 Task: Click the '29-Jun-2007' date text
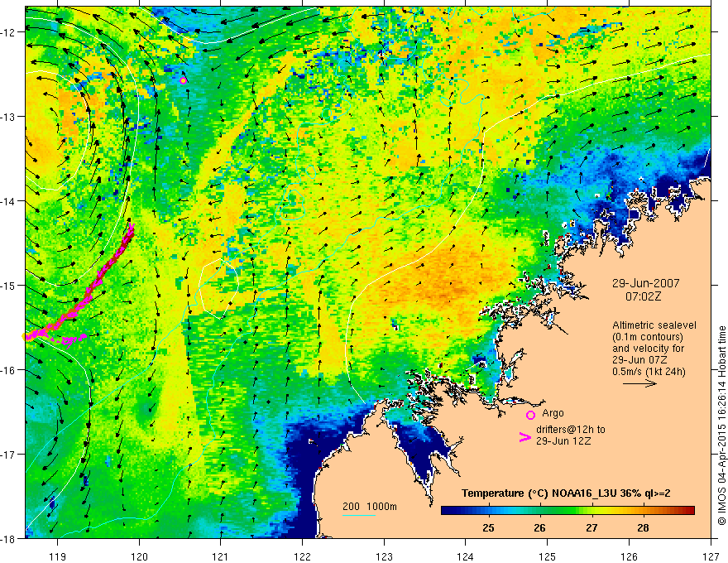tap(645, 283)
